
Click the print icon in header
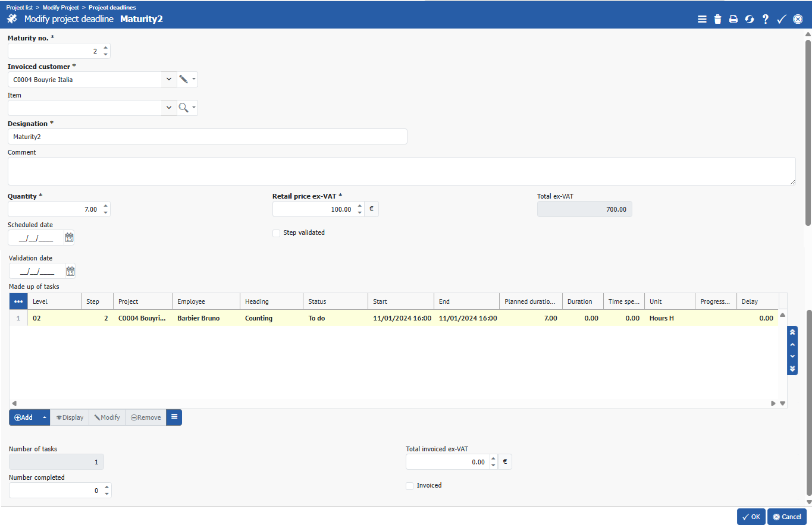tap(733, 19)
